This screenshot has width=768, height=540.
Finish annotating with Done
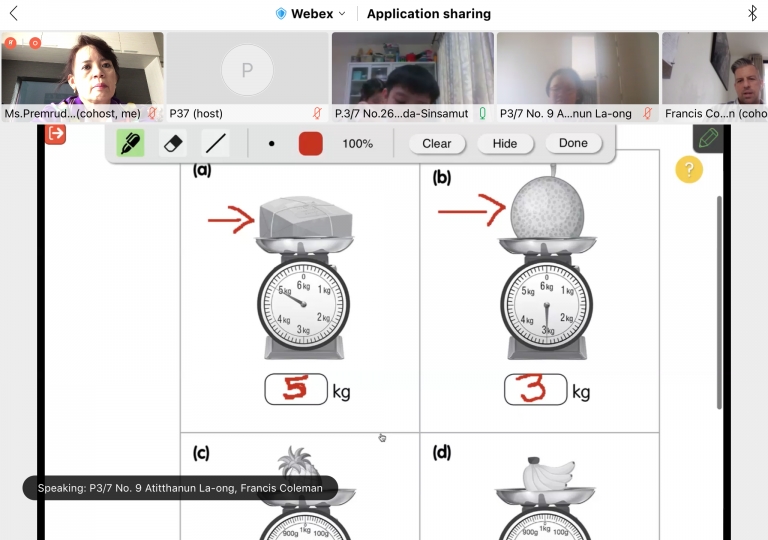(x=573, y=143)
